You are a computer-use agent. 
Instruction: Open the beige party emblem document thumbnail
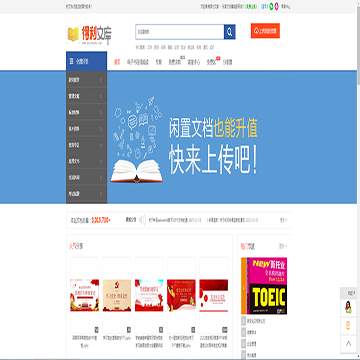[x=117, y=295]
